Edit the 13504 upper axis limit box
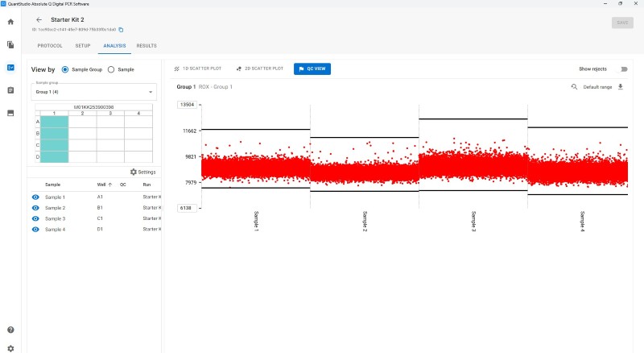644x353 pixels. (188, 105)
